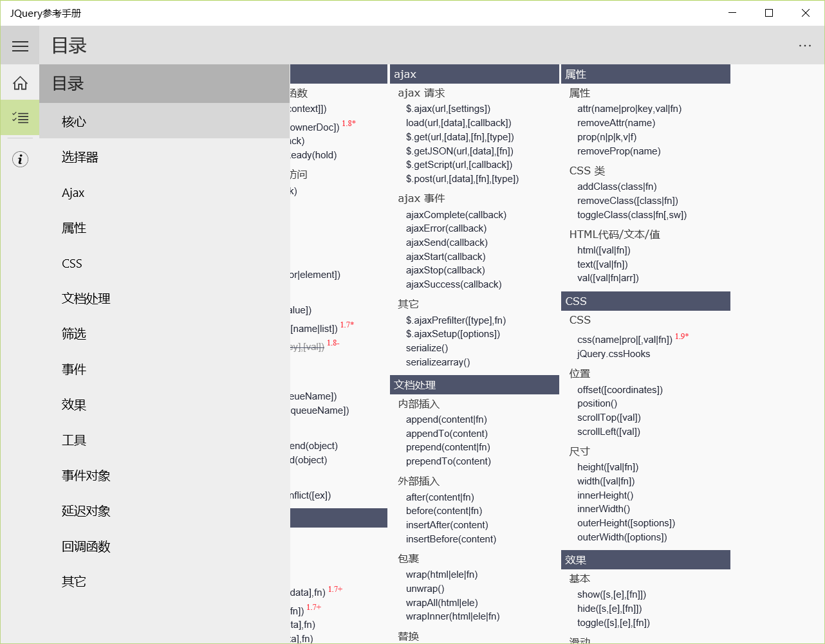Open 文档处理 in the side menu
The width and height of the screenshot is (825, 644).
[x=165, y=299]
